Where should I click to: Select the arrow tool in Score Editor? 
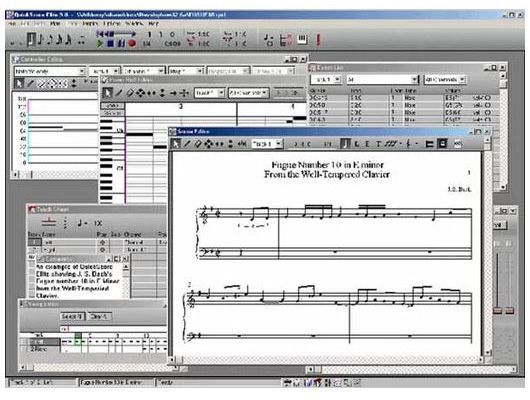176,144
